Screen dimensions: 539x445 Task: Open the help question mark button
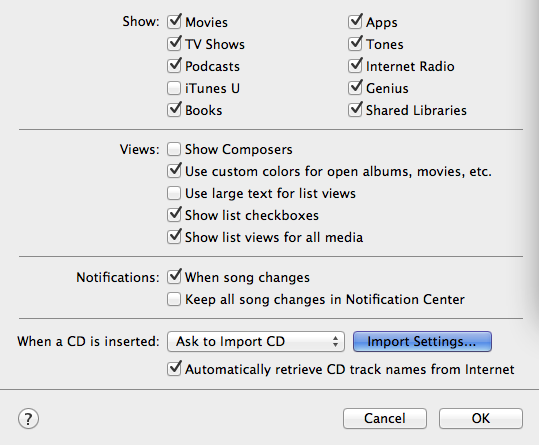click(28, 419)
